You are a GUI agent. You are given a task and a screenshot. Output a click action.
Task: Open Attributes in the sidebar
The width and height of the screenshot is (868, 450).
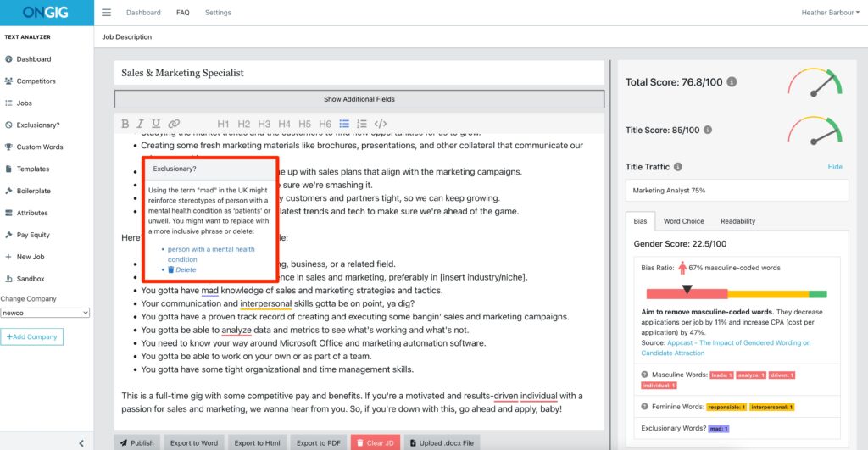(x=32, y=213)
